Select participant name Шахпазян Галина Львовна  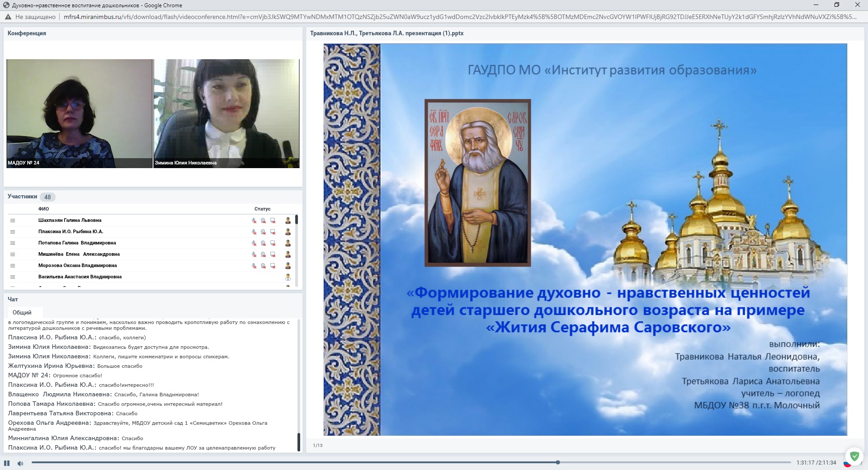coord(70,221)
